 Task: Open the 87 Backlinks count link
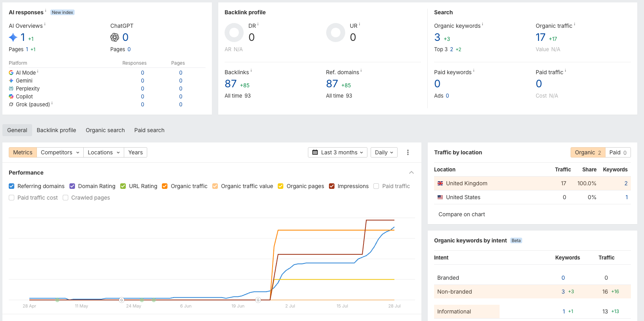(x=231, y=84)
